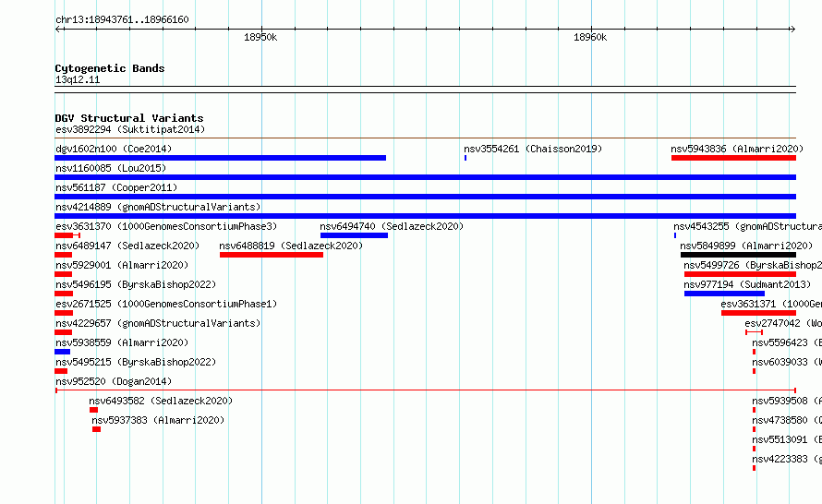This screenshot has width=822, height=504.
Task: Open nsv952520 (Dogan2014) variant
Action: tap(114, 381)
